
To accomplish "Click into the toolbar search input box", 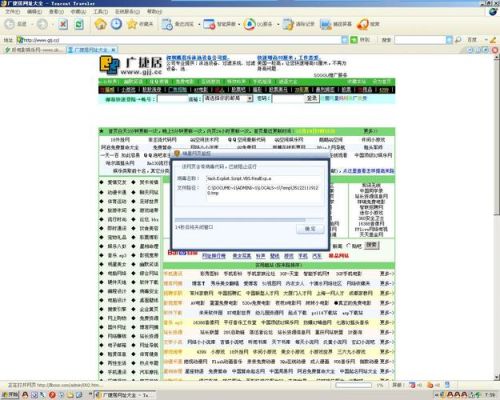I will coord(420,40).
